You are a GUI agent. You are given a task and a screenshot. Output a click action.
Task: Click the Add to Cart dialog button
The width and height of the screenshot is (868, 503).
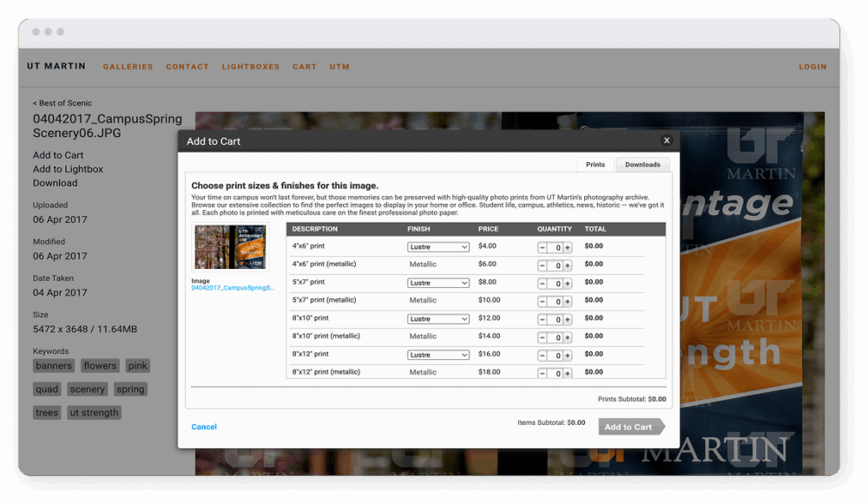tap(631, 427)
